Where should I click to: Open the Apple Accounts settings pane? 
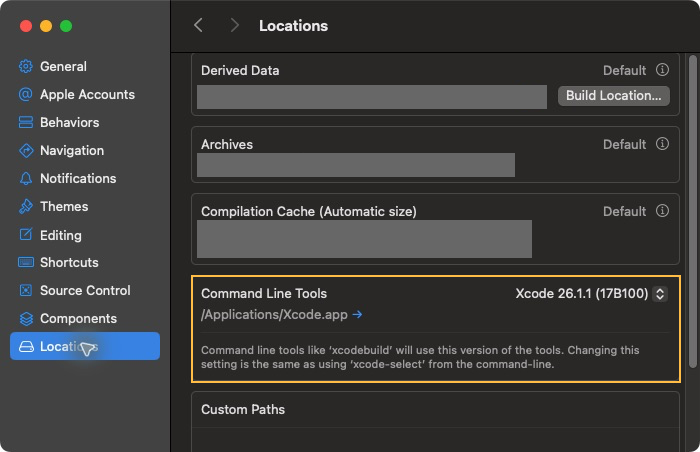point(85,94)
